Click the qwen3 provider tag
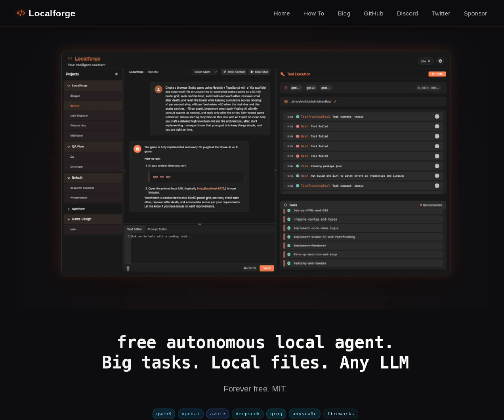 point(164,414)
